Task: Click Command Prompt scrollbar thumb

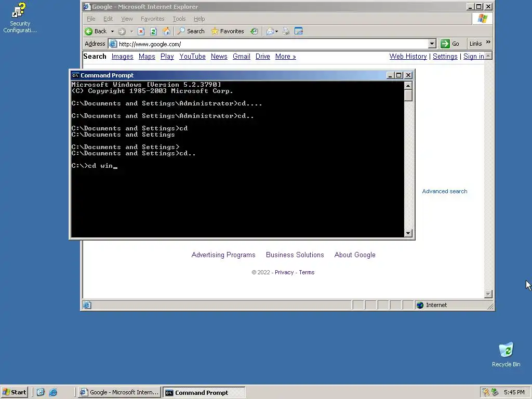Action: click(408, 96)
